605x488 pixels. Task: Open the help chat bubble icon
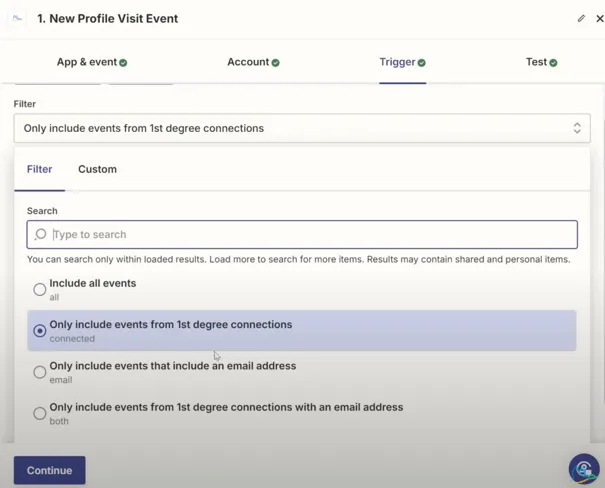coord(584,468)
